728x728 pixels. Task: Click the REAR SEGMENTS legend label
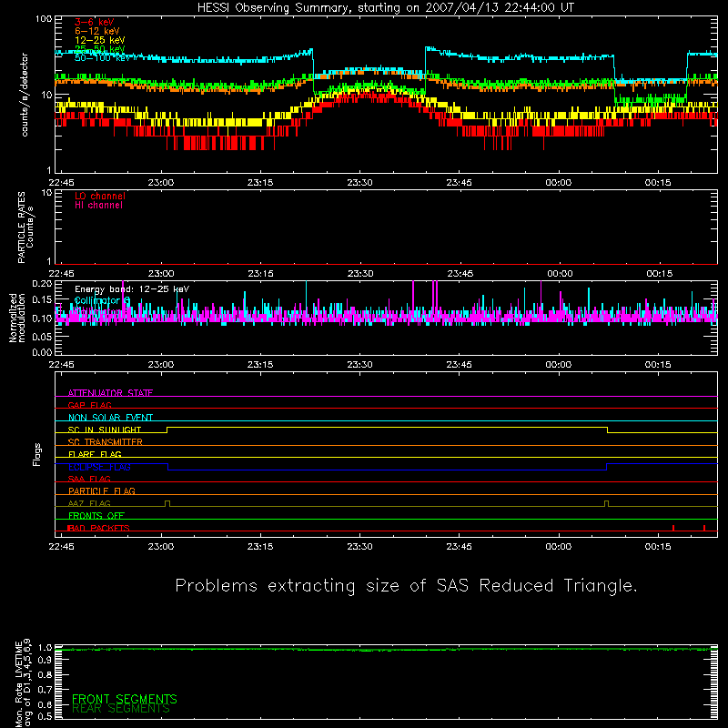coord(121,709)
